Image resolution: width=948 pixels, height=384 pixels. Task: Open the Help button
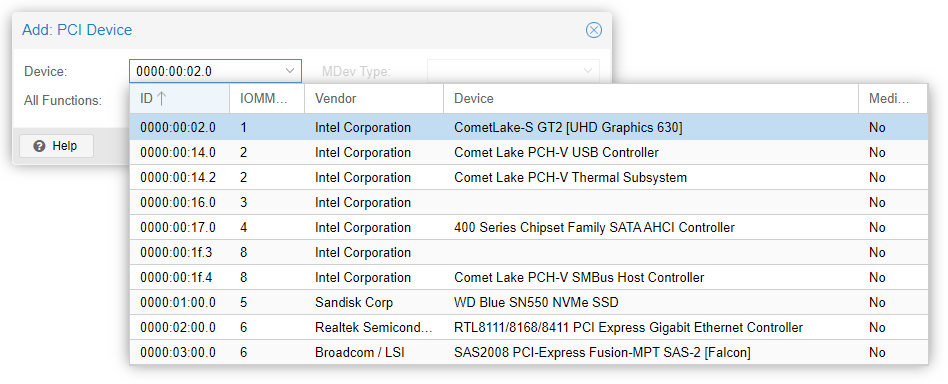pyautogui.click(x=56, y=146)
